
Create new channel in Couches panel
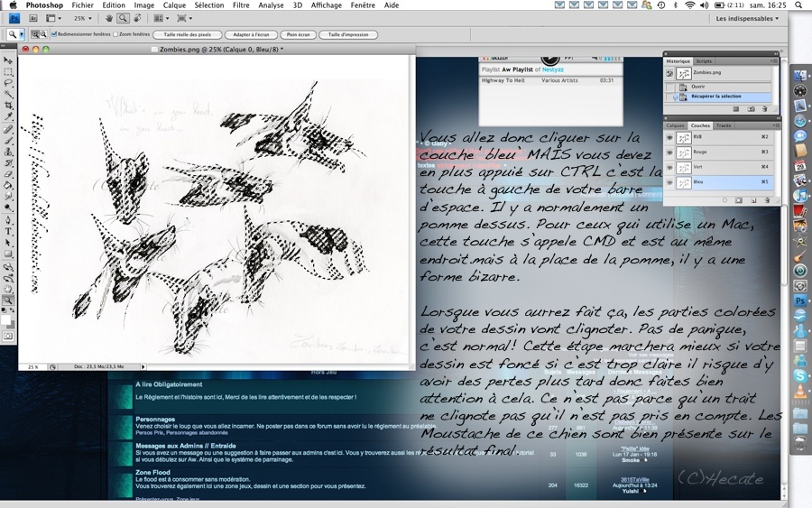pyautogui.click(x=753, y=200)
